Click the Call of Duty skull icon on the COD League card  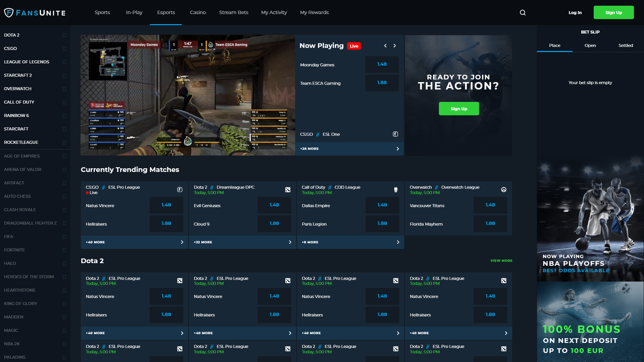396,189
